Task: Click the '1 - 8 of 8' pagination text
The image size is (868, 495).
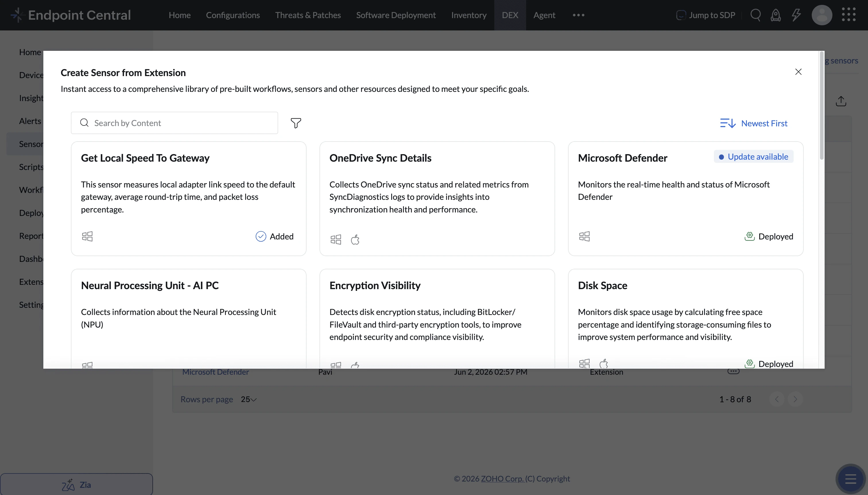Action: coord(735,399)
